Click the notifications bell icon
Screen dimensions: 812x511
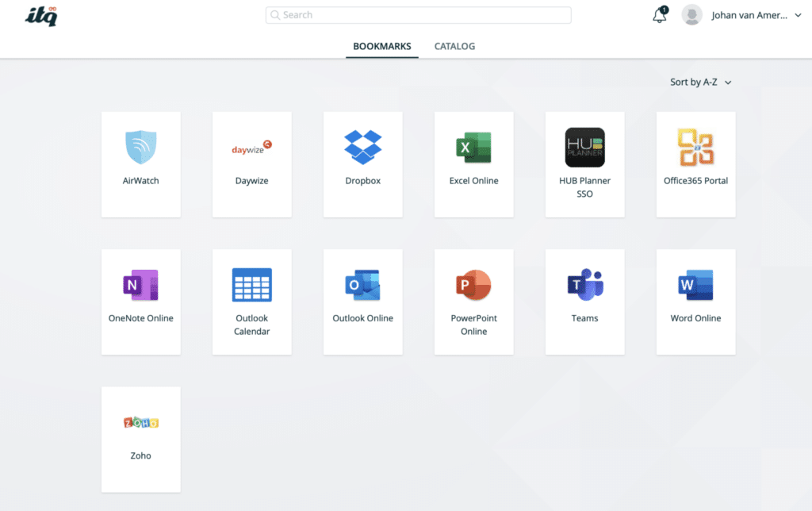(x=660, y=15)
